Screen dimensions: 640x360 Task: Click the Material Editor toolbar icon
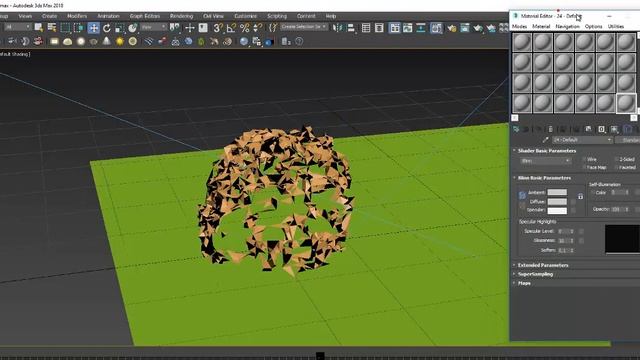tap(436, 28)
